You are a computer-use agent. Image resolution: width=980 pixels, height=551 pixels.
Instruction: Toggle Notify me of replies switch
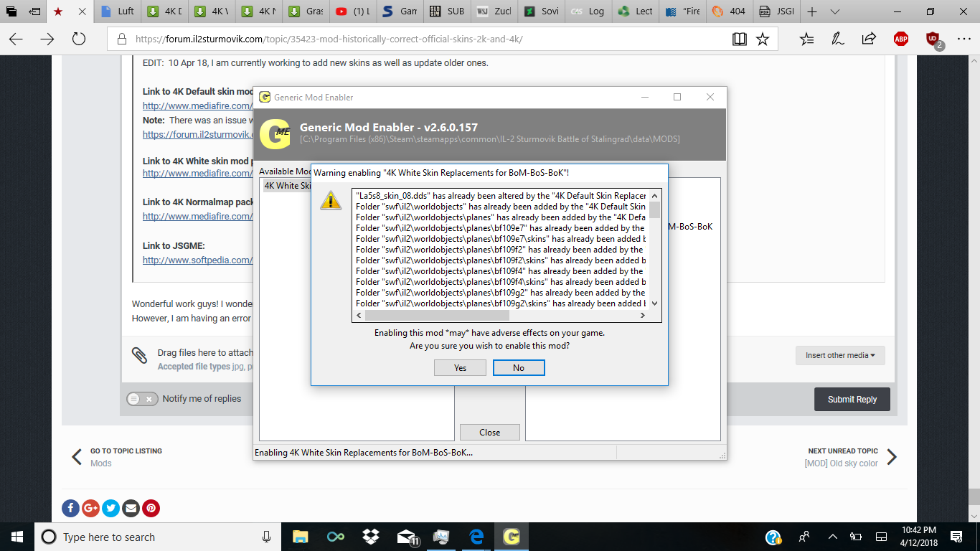(x=142, y=399)
